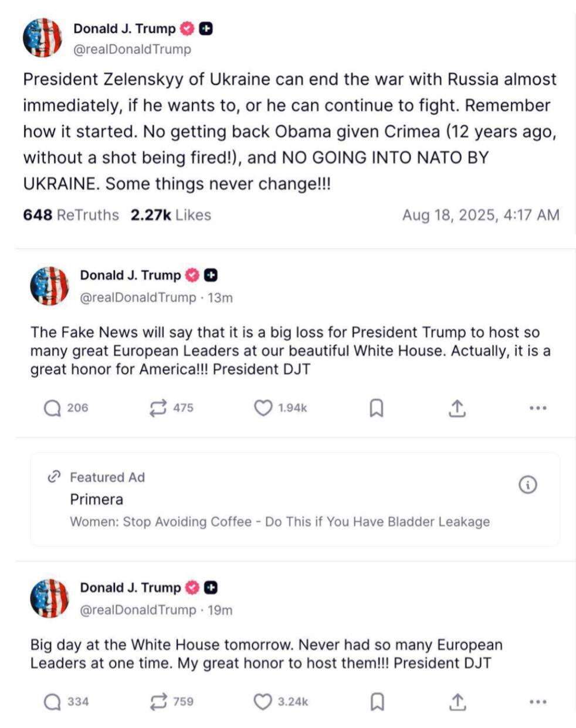Click Donald J. Trump name on Big day post

(x=130, y=587)
